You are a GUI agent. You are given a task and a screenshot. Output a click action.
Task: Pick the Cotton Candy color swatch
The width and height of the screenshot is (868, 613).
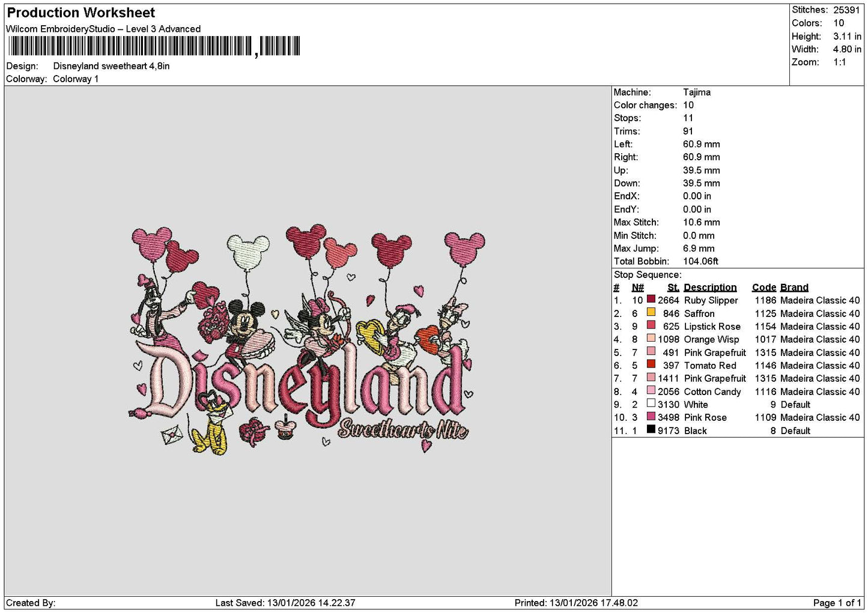(x=651, y=391)
